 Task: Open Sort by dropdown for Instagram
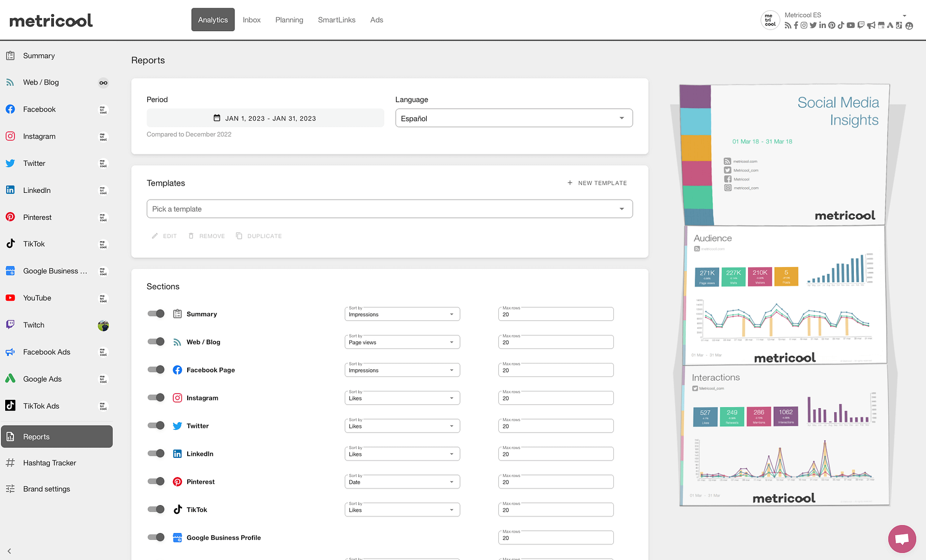coord(402,398)
